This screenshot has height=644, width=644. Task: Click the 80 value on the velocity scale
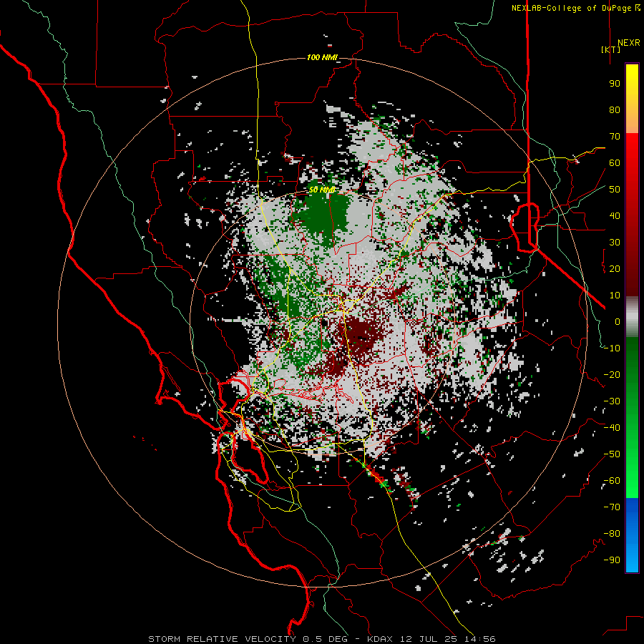[x=615, y=110]
